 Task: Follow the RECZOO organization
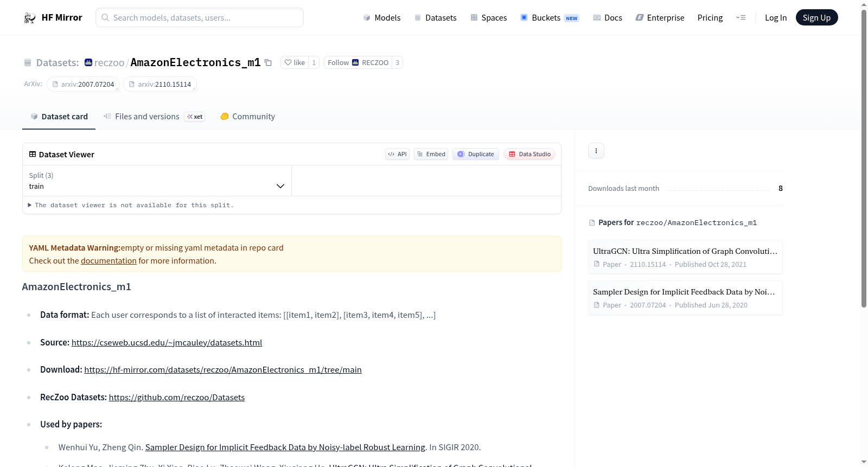click(x=358, y=62)
